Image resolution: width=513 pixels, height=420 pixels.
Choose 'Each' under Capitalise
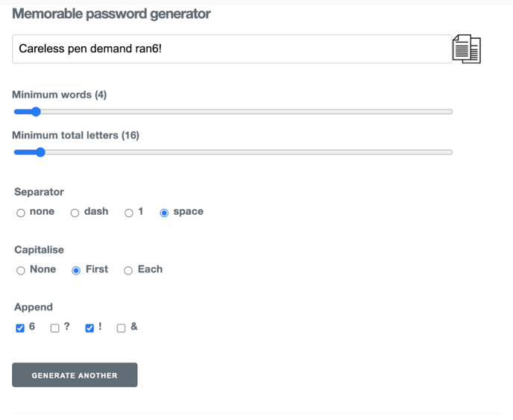128,270
